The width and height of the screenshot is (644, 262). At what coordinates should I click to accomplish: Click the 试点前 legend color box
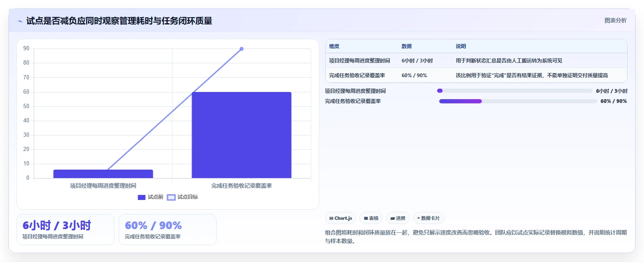141,197
